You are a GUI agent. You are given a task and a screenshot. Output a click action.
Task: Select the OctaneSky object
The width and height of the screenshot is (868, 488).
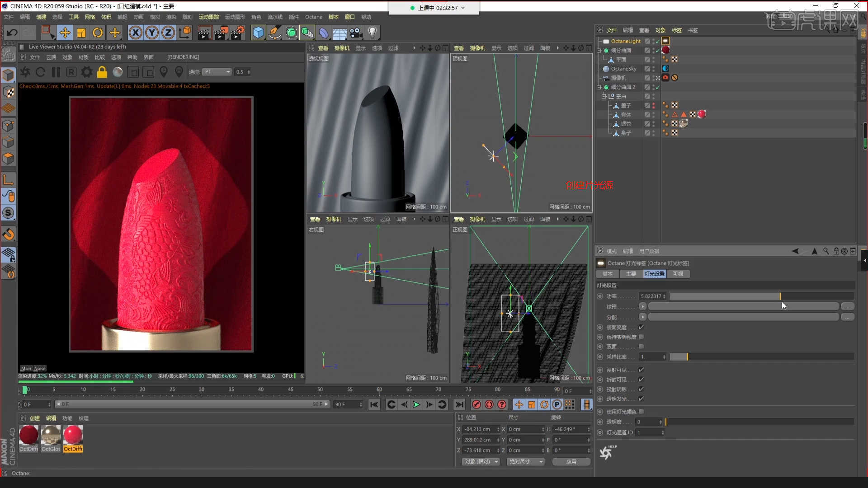(623, 69)
